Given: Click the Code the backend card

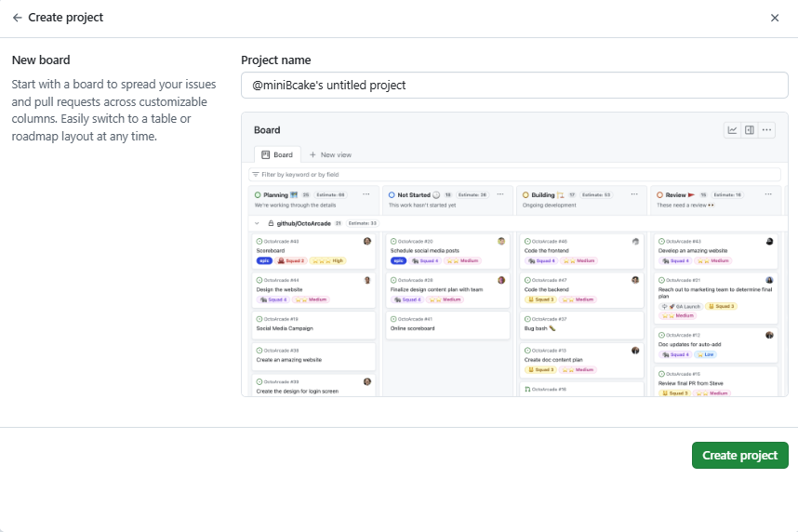Looking at the screenshot, I should click(x=581, y=290).
